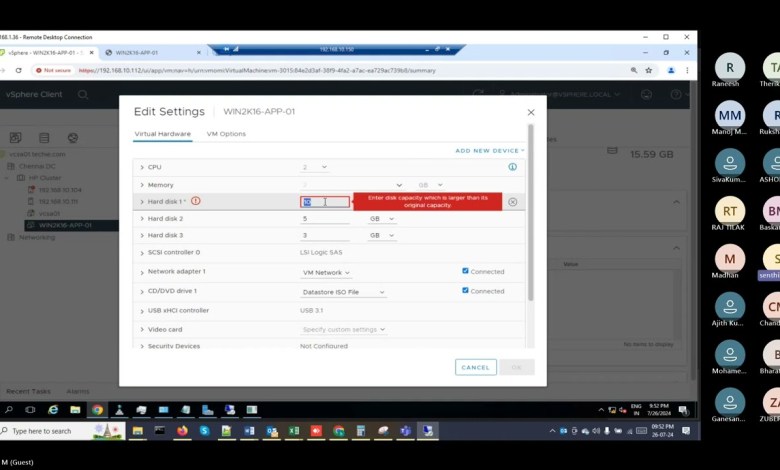Viewport: 780px width, 470px height.
Task: Open Add New Device menu
Action: point(490,150)
